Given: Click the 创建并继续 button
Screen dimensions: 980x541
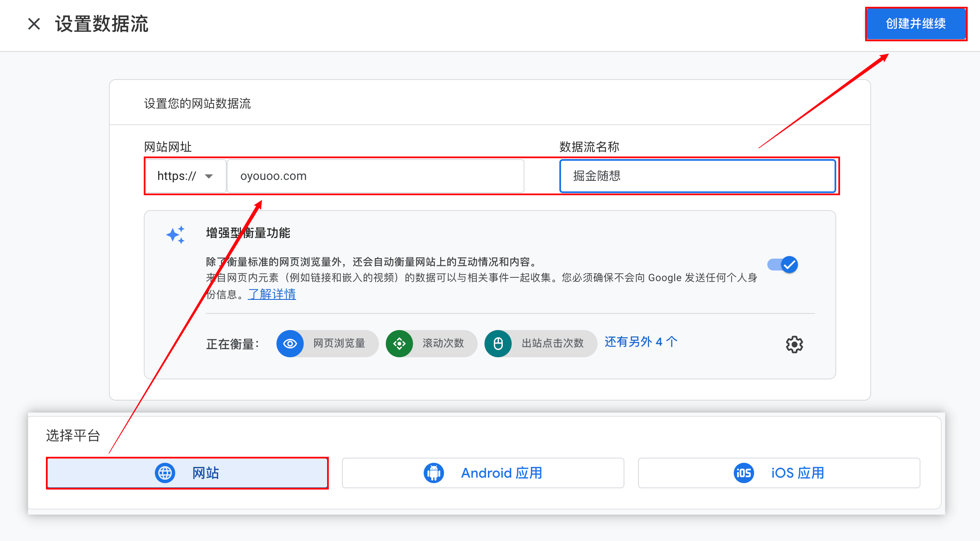Looking at the screenshot, I should pos(916,24).
